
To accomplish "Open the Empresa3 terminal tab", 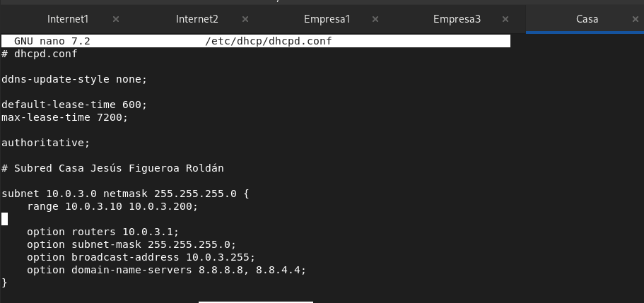I will coord(457,19).
